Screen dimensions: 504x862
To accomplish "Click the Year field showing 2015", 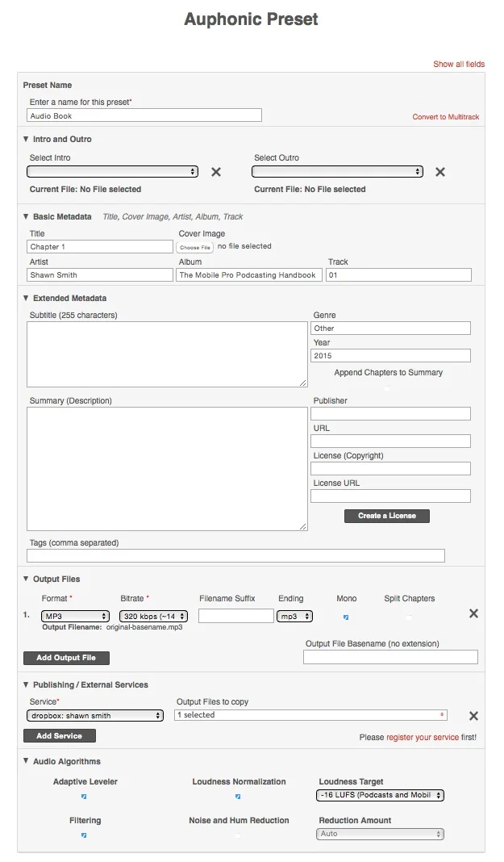I will [x=391, y=356].
